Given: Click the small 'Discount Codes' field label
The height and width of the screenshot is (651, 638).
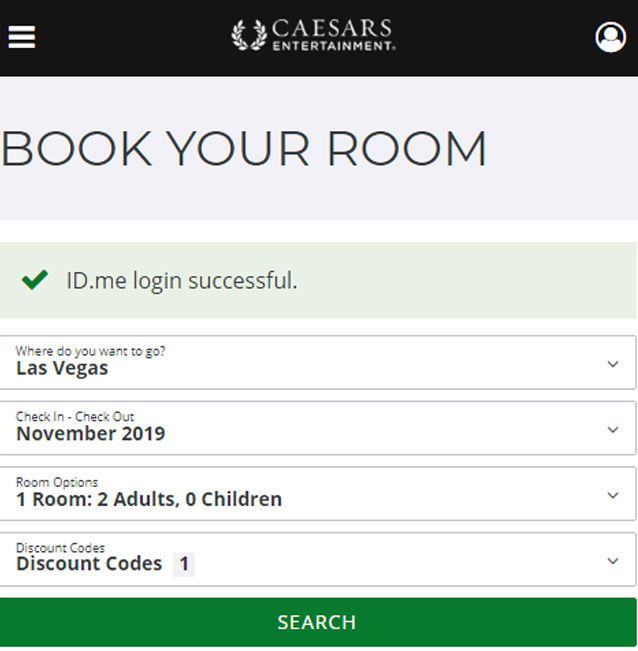Looking at the screenshot, I should coord(60,548).
